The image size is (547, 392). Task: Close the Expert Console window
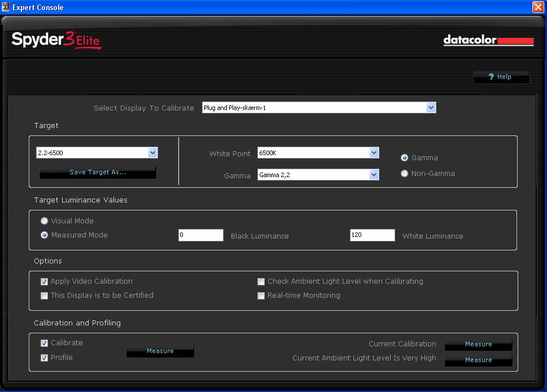[537, 7]
